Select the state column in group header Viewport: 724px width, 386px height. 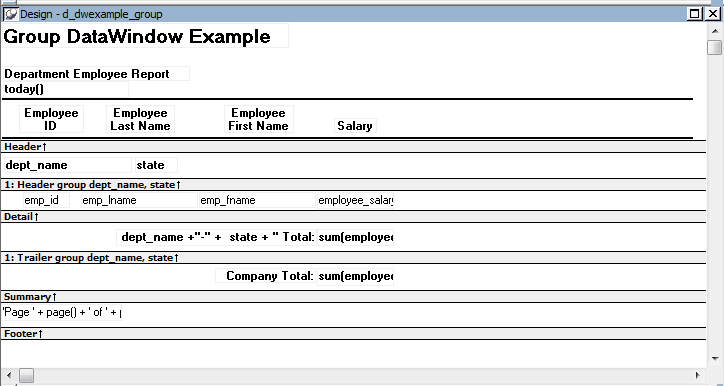click(x=156, y=165)
